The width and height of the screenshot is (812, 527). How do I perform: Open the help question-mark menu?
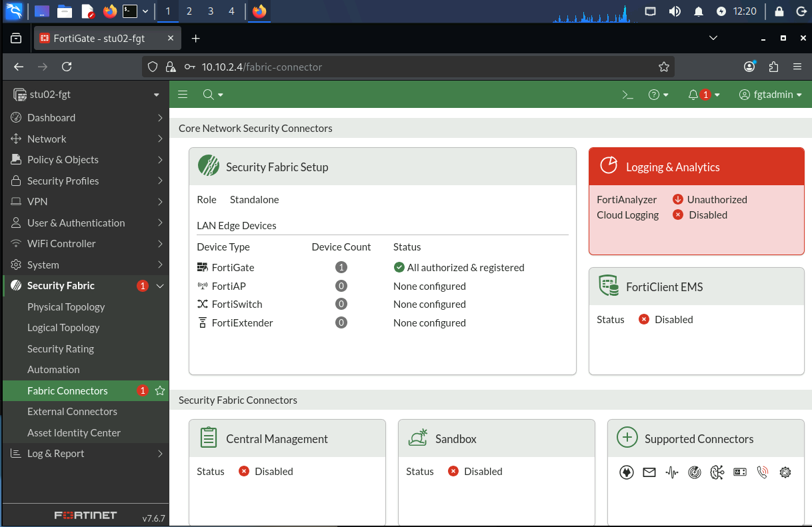(658, 95)
